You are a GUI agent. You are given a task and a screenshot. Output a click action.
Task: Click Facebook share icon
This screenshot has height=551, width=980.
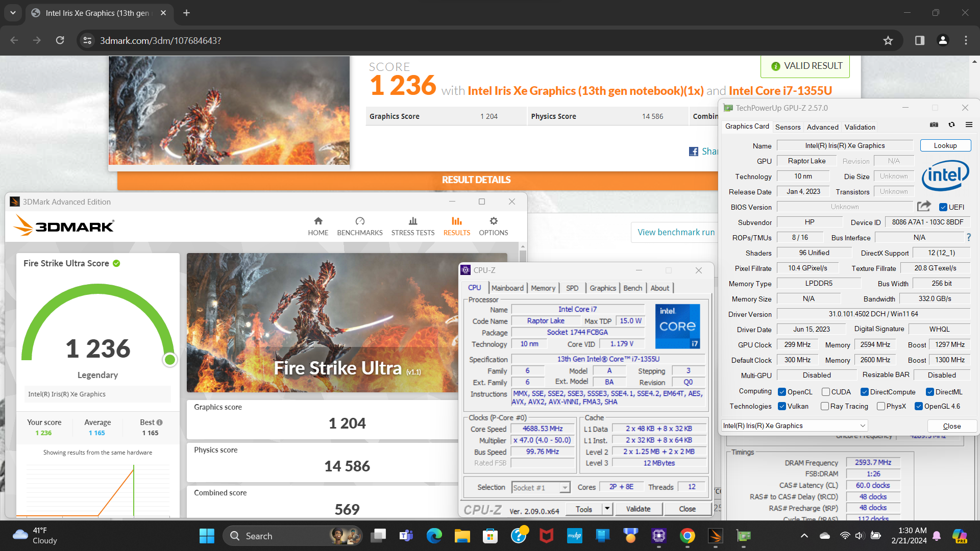(x=694, y=152)
